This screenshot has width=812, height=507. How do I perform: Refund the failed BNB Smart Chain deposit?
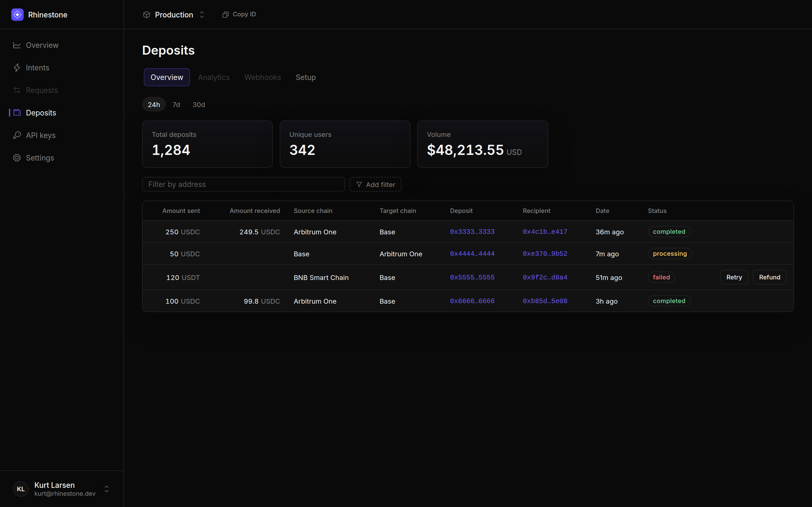coord(769,277)
